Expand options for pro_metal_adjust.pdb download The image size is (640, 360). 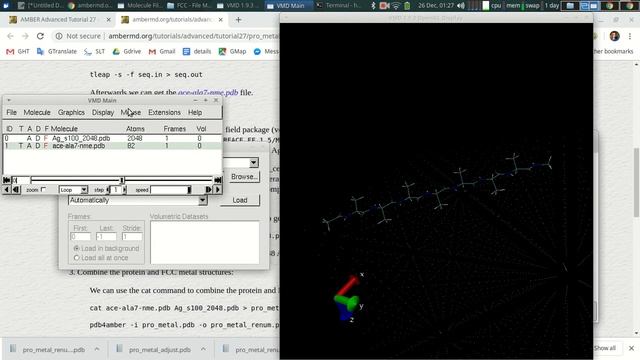203,349
